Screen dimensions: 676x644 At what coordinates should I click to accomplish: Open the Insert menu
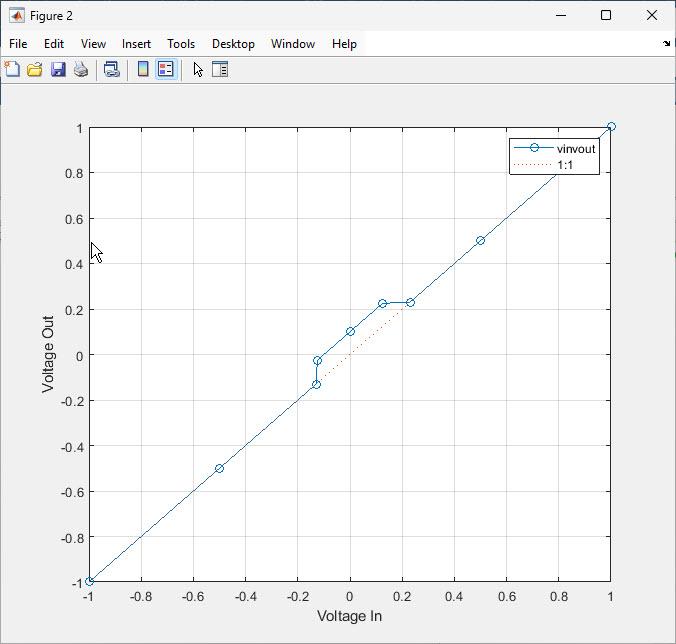tap(136, 44)
